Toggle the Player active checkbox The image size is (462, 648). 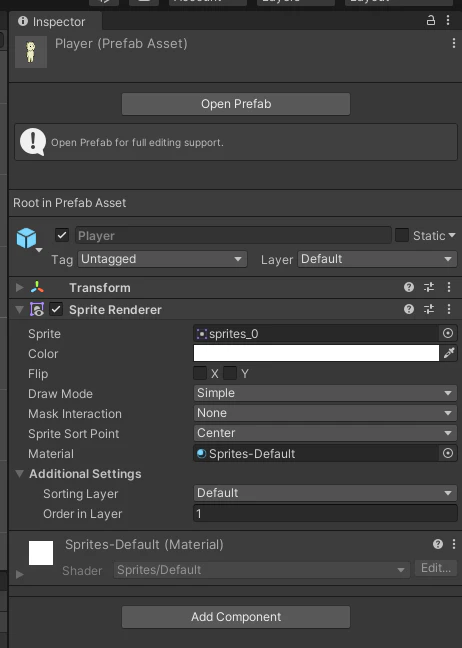[x=62, y=235]
